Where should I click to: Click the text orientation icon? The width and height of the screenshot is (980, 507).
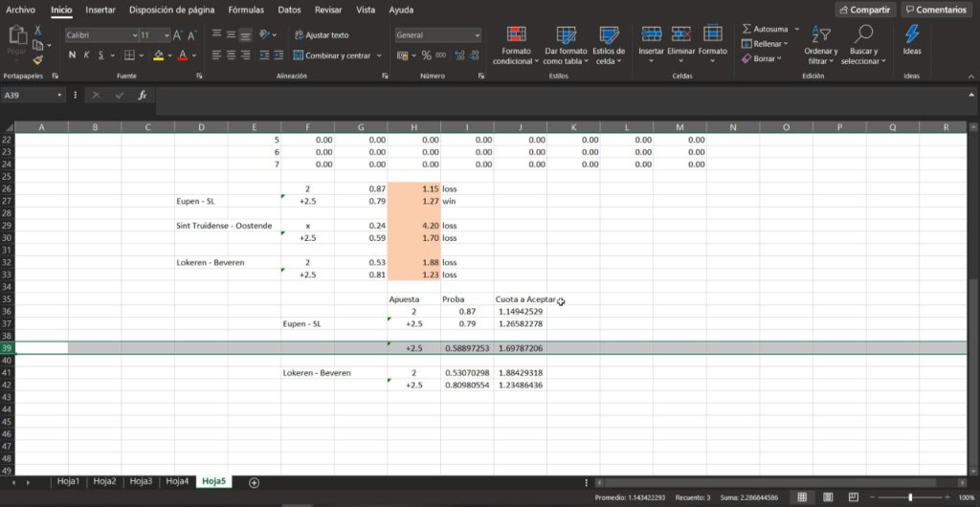pyautogui.click(x=264, y=35)
